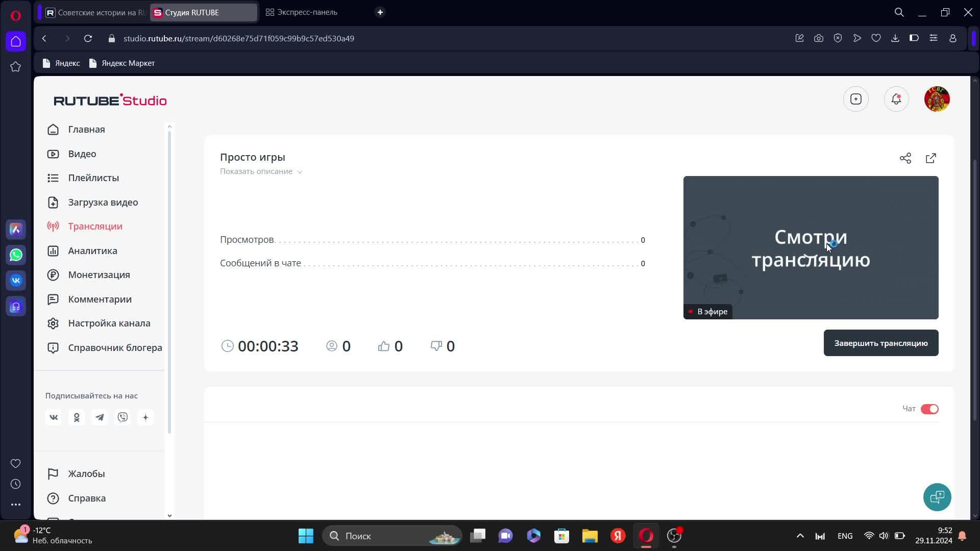980x551 pixels.
Task: Toggle the Чат switch off
Action: pyautogui.click(x=929, y=409)
